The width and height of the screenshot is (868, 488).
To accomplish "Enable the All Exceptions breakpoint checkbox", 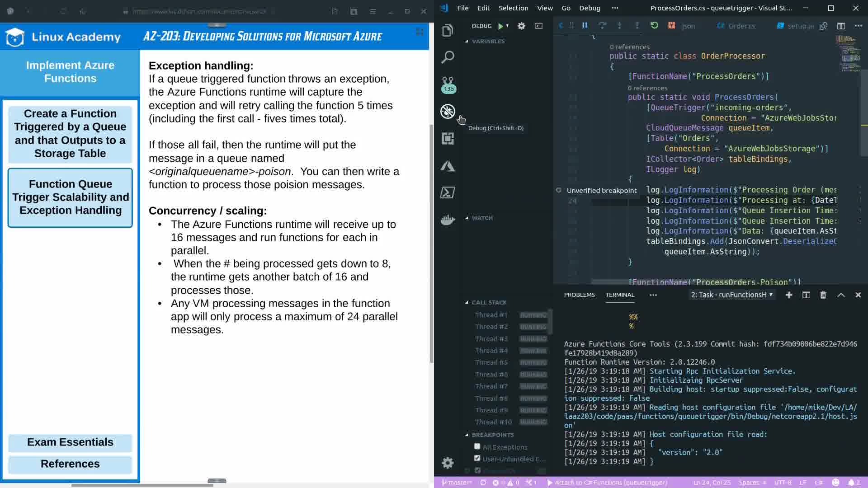I will (477, 446).
